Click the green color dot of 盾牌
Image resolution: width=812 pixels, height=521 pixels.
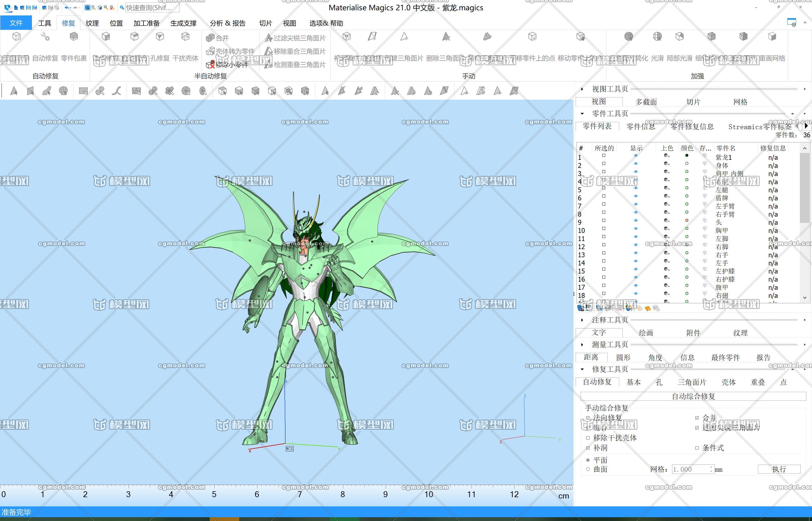click(x=687, y=196)
